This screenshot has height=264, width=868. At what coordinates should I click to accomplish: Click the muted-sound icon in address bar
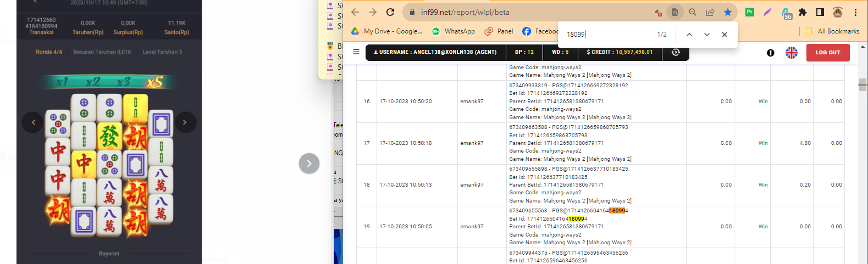(658, 12)
